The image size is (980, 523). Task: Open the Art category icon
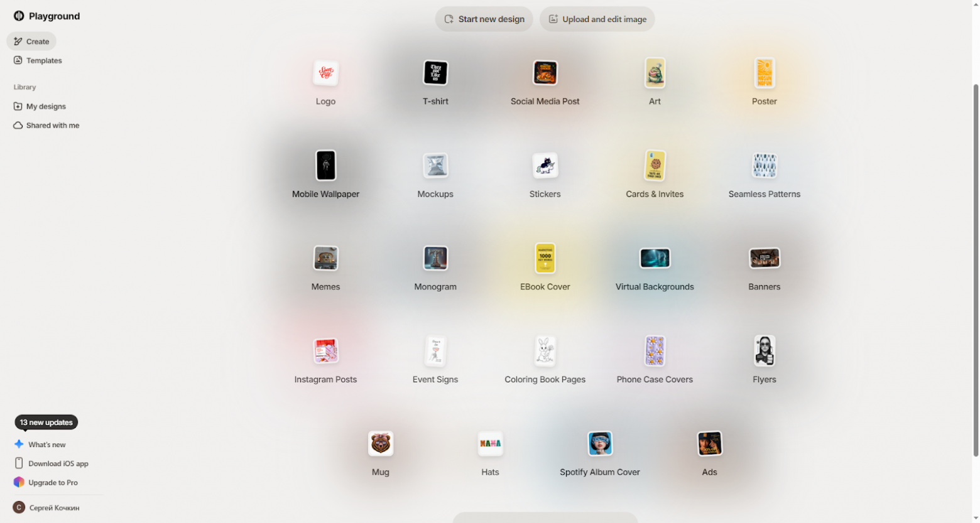(x=655, y=73)
